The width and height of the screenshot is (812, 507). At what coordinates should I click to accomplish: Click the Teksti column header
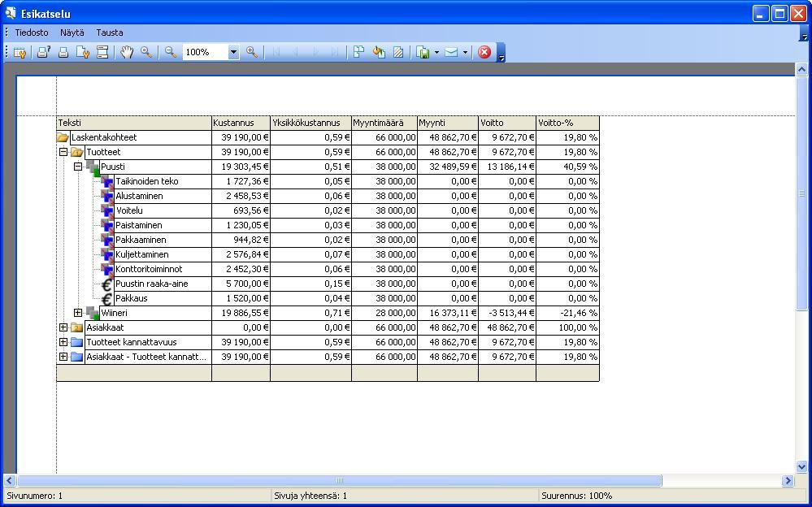point(134,123)
